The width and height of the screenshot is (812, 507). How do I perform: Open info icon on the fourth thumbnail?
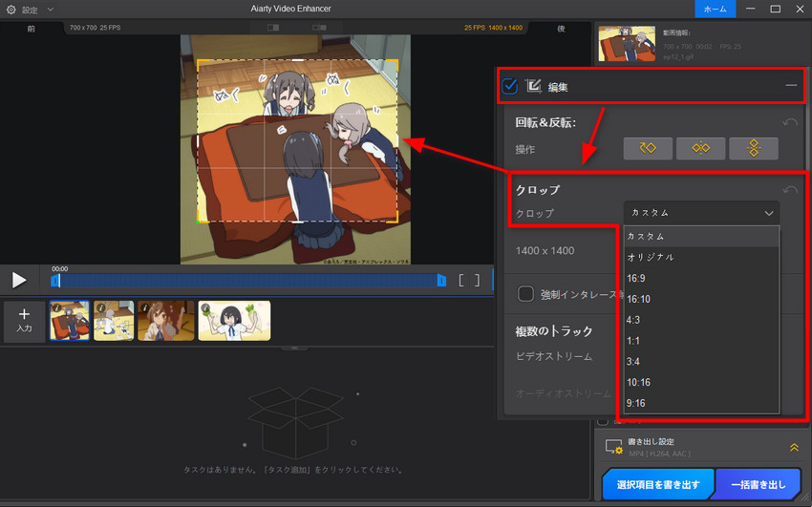205,307
